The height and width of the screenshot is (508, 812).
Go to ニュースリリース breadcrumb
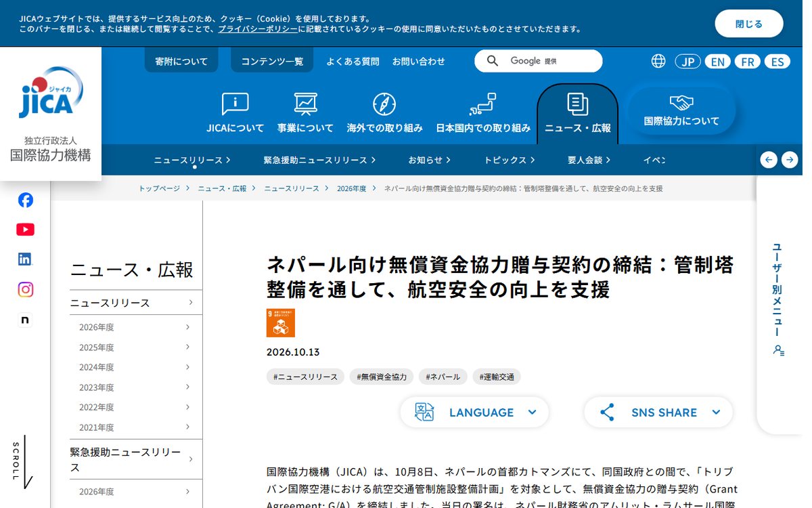pos(292,188)
